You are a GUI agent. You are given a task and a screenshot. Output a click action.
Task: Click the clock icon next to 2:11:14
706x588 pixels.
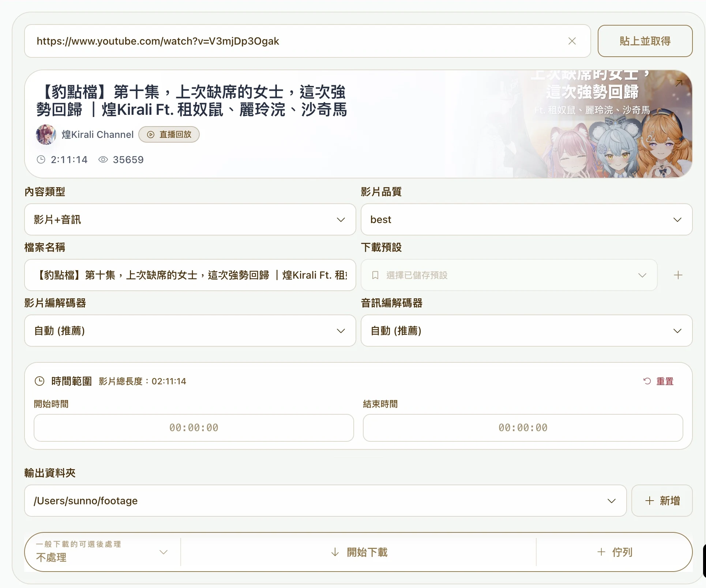click(x=41, y=159)
